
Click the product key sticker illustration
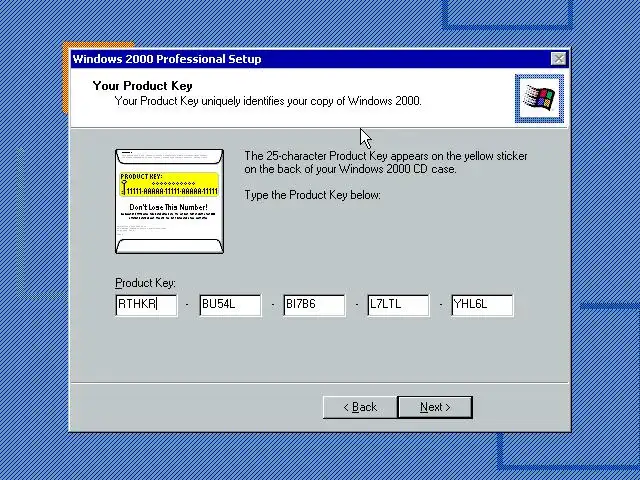tap(169, 201)
